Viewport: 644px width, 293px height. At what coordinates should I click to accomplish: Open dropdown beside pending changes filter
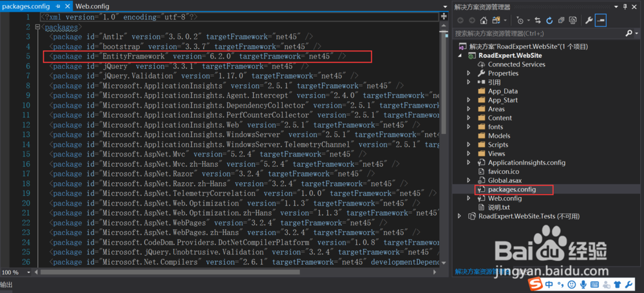tap(529, 20)
